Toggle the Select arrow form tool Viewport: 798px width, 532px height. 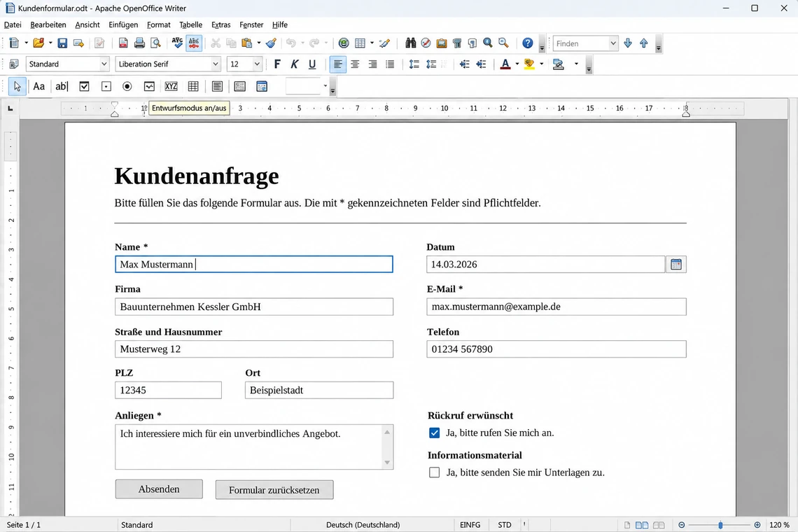17,87
